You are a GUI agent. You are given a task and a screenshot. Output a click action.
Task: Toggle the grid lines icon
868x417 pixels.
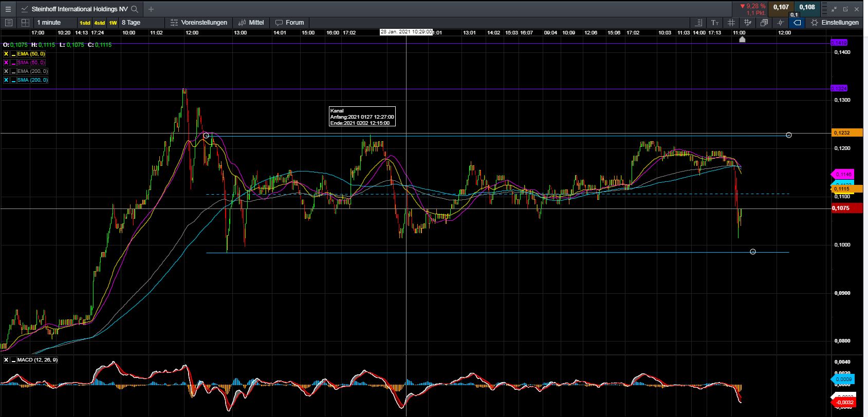[x=731, y=23]
